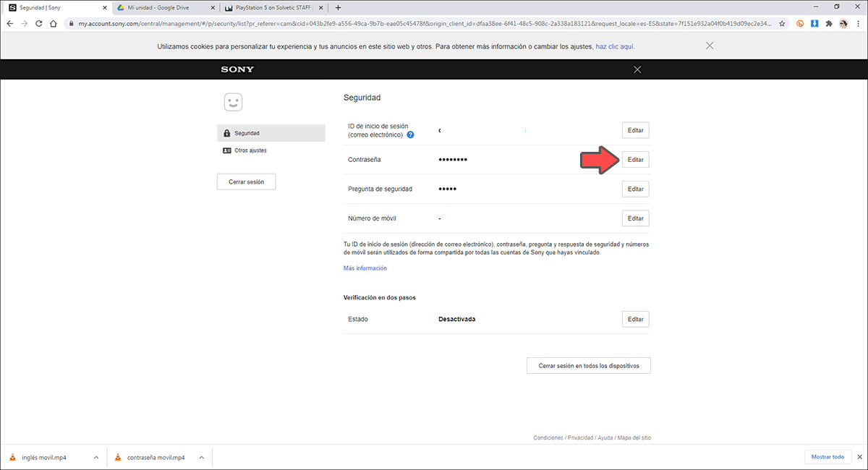This screenshot has height=470, width=868.
Task: Edit the Verificación en dos pasos status
Action: tap(635, 319)
